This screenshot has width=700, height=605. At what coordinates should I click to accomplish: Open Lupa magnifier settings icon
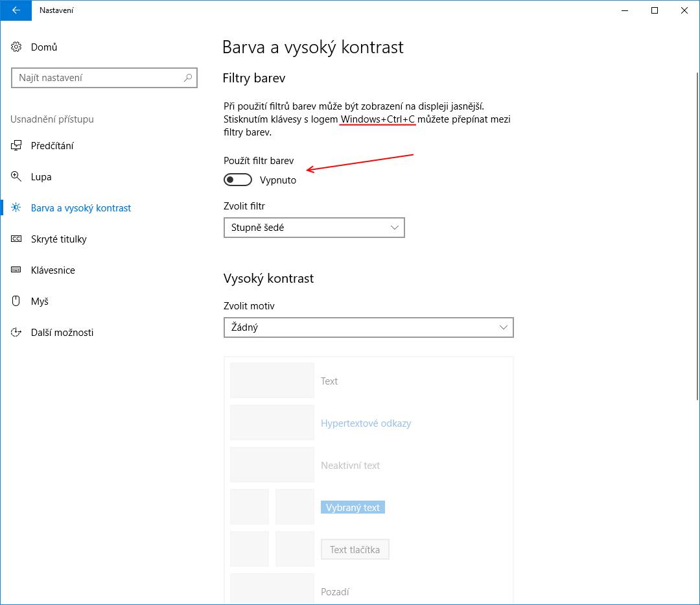(x=16, y=176)
